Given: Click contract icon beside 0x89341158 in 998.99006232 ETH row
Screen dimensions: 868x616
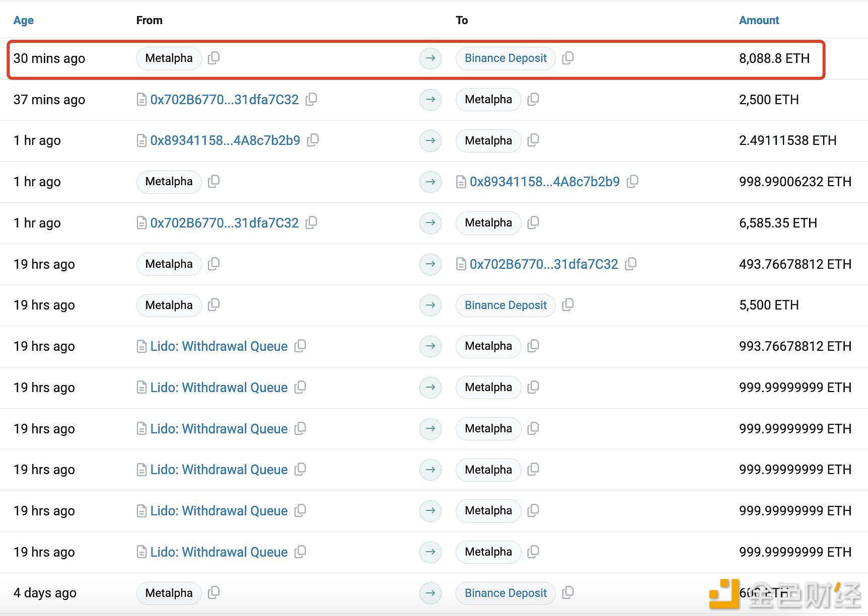Looking at the screenshot, I should click(x=461, y=182).
